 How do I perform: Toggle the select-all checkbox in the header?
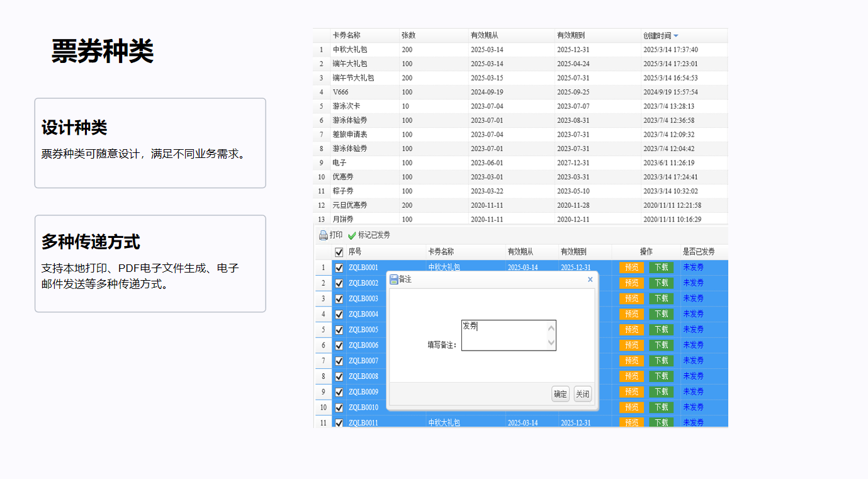tap(339, 252)
